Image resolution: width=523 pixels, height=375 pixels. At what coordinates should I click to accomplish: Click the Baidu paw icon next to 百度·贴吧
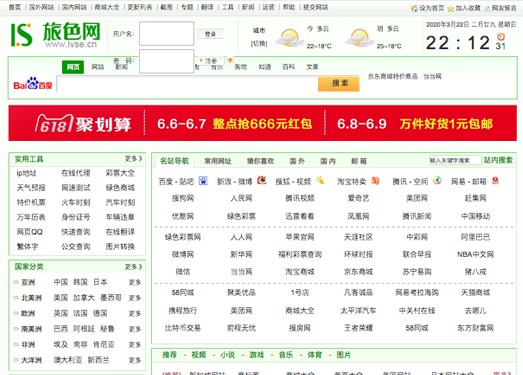[203, 180]
